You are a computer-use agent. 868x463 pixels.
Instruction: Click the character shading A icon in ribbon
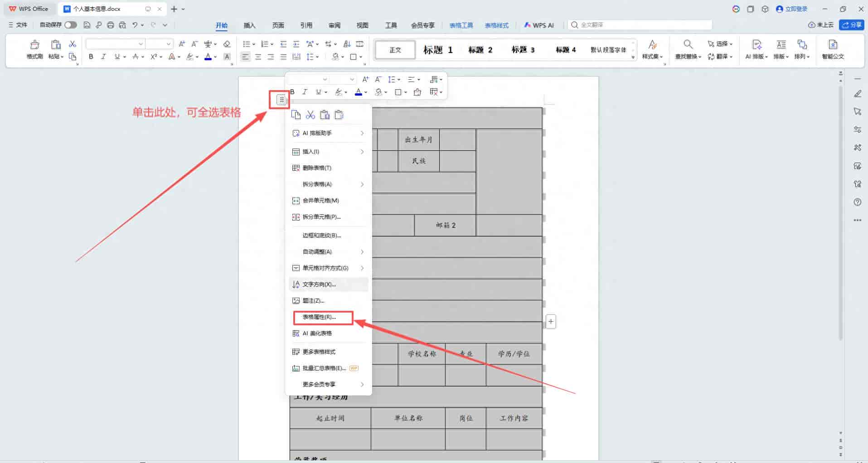click(227, 57)
